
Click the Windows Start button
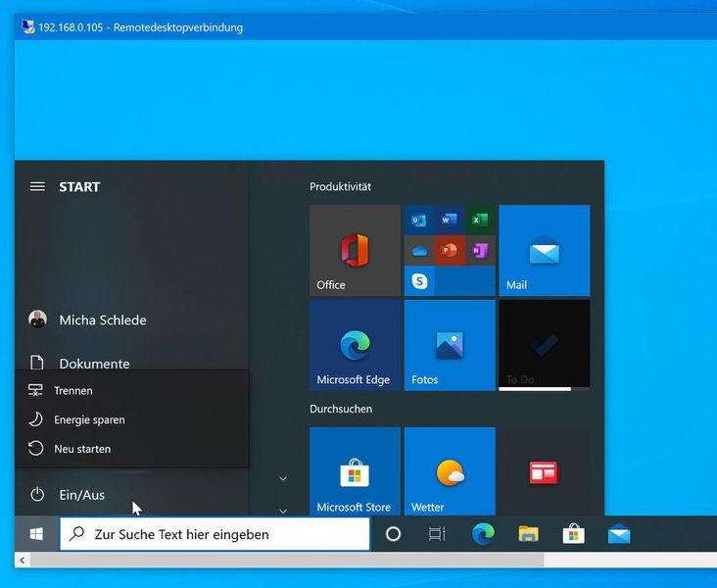[x=36, y=533]
